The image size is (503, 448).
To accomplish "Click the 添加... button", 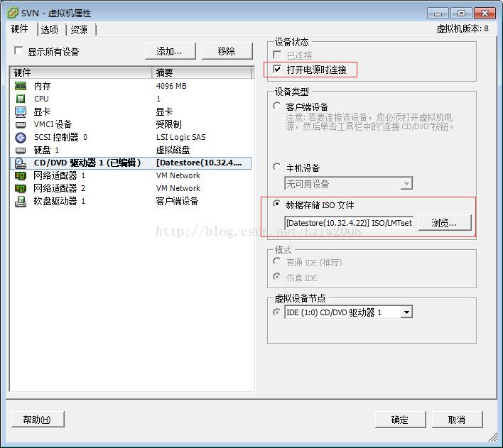I will click(x=170, y=51).
